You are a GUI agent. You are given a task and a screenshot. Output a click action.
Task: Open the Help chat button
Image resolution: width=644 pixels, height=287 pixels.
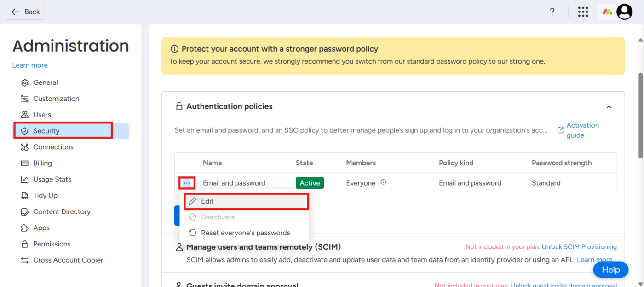(x=611, y=269)
